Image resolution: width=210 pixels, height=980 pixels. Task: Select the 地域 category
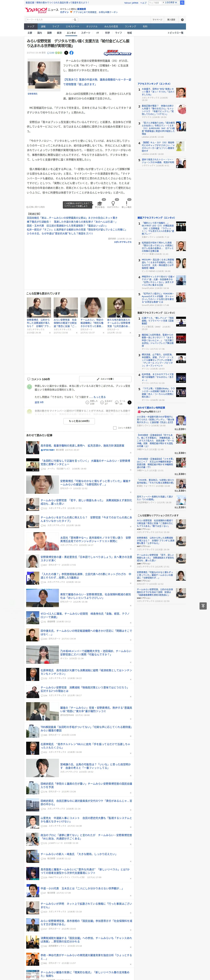tap(130, 33)
